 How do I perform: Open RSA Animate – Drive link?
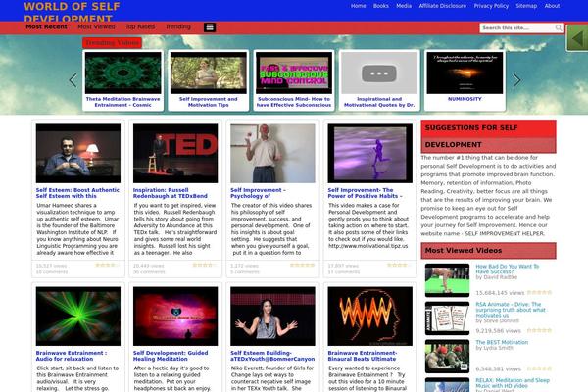point(511,310)
